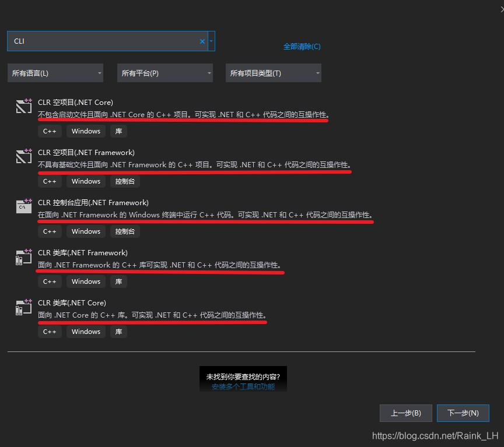Viewport: 504px width, 447px height.
Task: Open the 所有项目类型(T) project type filter
Action: [x=274, y=73]
